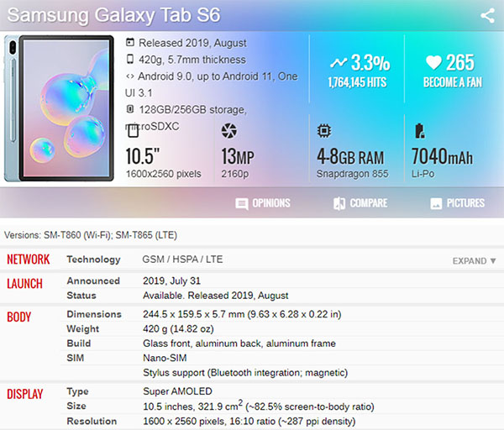Click the Size label under Display
The width and height of the screenshot is (504, 430).
(x=76, y=406)
